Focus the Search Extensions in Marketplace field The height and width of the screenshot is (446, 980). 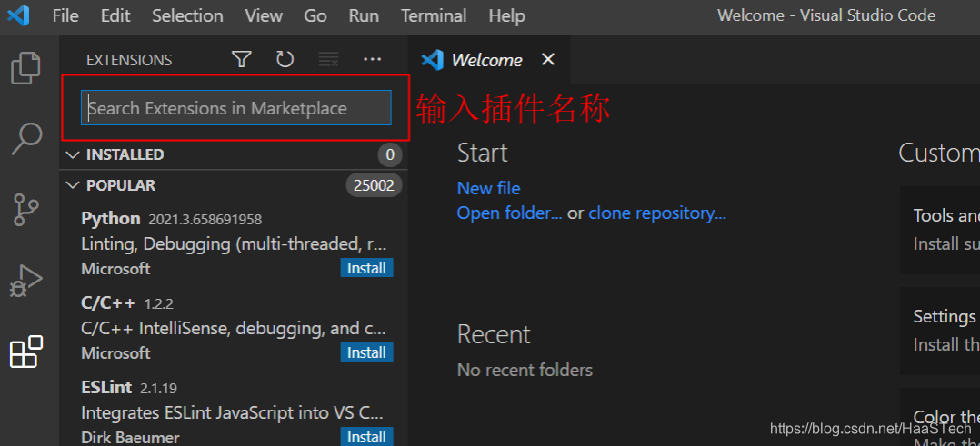tap(236, 108)
